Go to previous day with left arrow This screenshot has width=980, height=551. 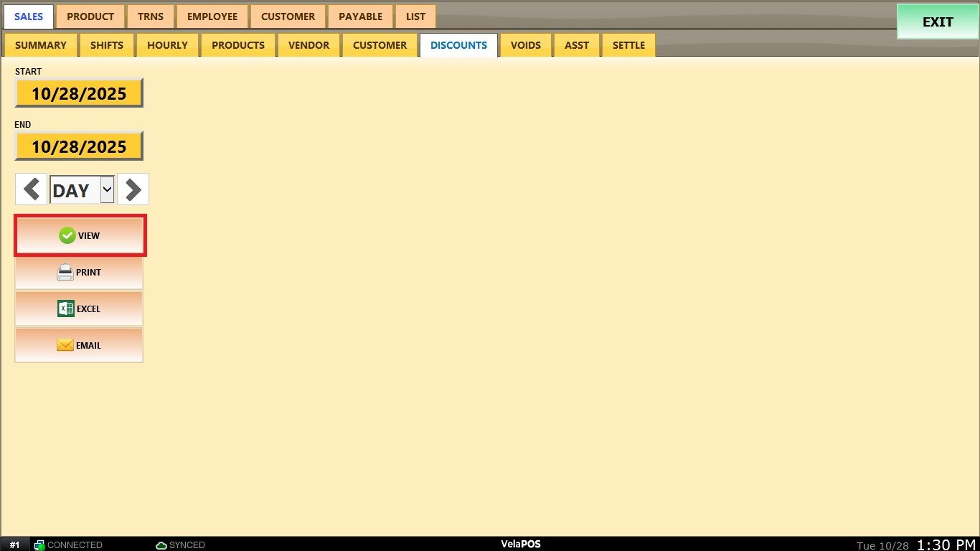click(x=32, y=189)
